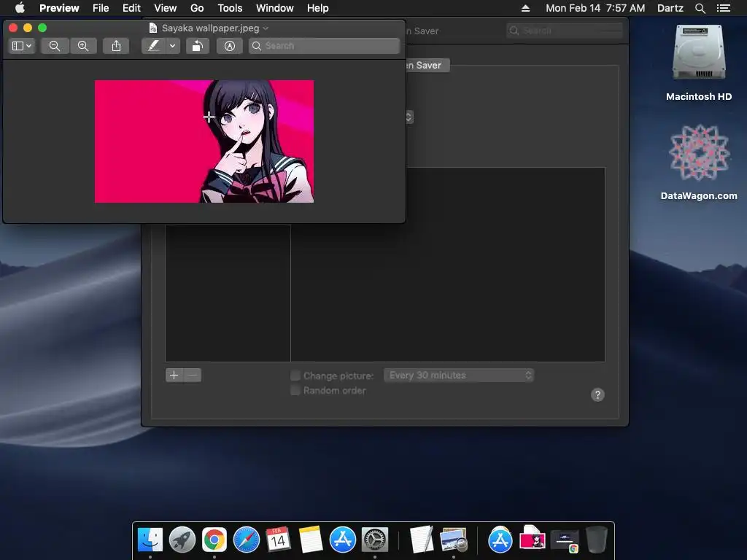Viewport: 747px width, 560px height.
Task: Enable the Random order checkbox
Action: [x=295, y=391]
